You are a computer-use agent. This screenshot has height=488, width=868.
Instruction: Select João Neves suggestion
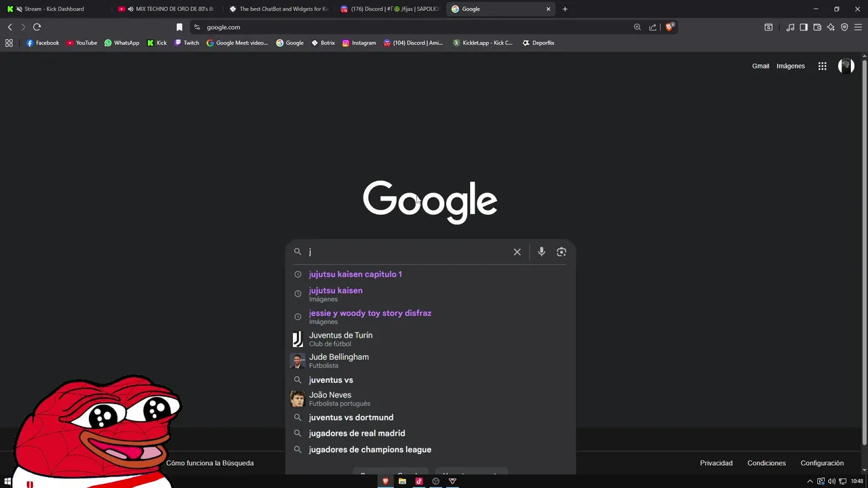click(430, 399)
